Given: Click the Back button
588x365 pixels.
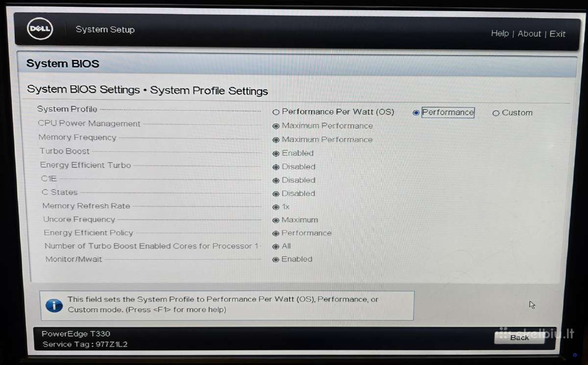Looking at the screenshot, I should click(519, 337).
